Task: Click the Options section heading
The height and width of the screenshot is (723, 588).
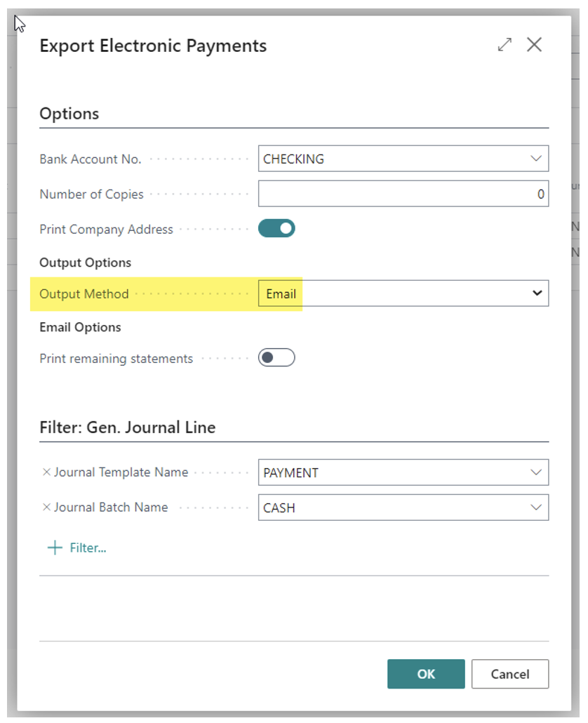Action: pyautogui.click(x=69, y=114)
